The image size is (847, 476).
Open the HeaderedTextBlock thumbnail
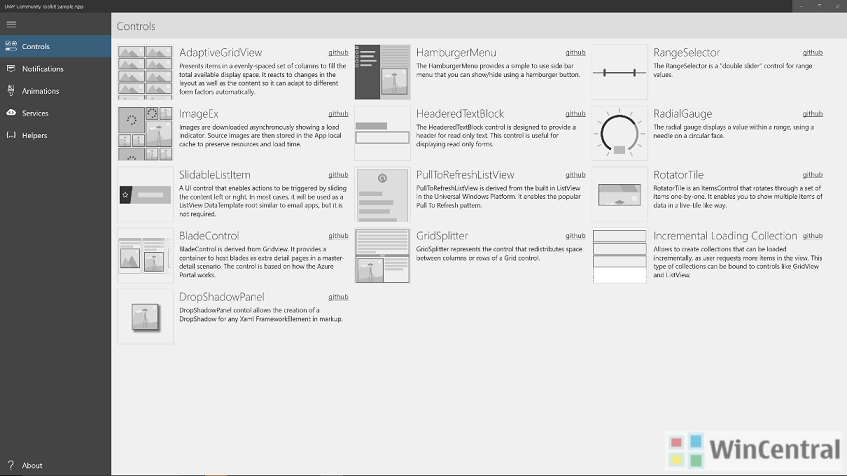click(382, 133)
